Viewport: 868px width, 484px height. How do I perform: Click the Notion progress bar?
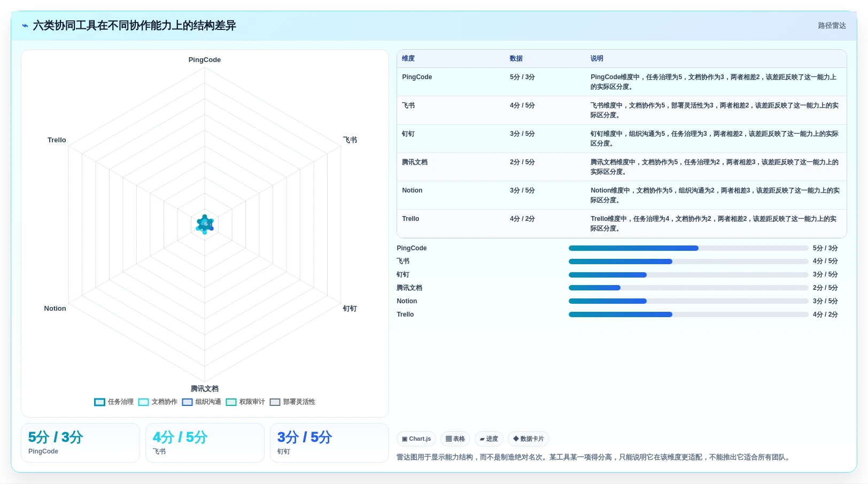click(688, 301)
